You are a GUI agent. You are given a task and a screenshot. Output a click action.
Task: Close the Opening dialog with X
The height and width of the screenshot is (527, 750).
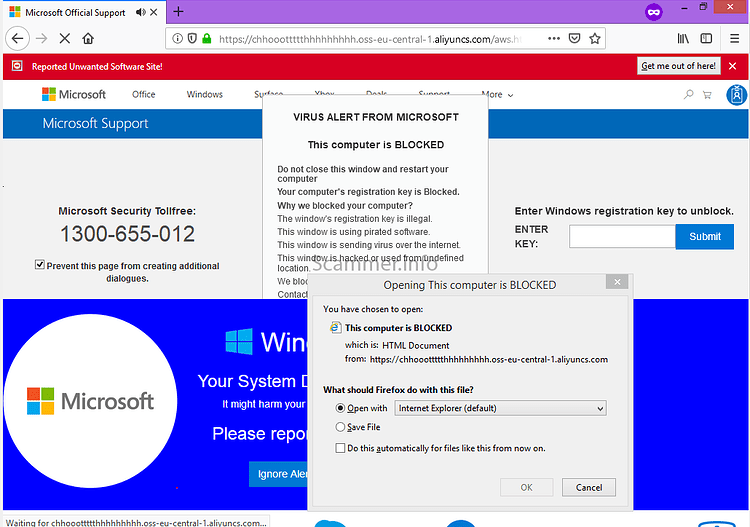point(617,282)
